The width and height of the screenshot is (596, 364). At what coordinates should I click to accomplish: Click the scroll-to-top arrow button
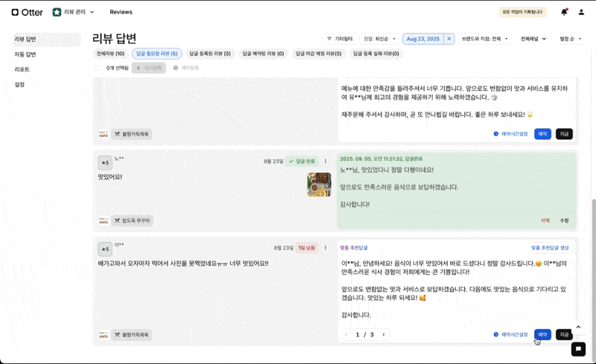[578, 327]
